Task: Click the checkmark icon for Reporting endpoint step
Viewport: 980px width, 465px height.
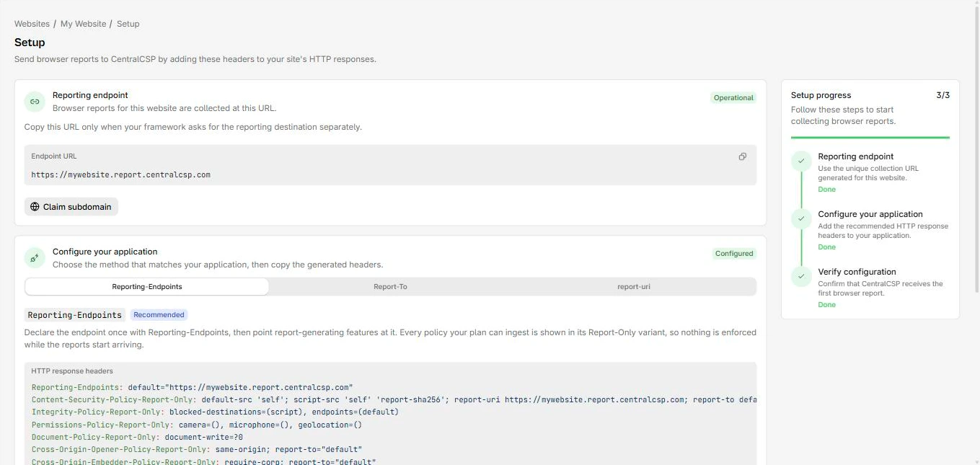Action: pyautogui.click(x=801, y=161)
